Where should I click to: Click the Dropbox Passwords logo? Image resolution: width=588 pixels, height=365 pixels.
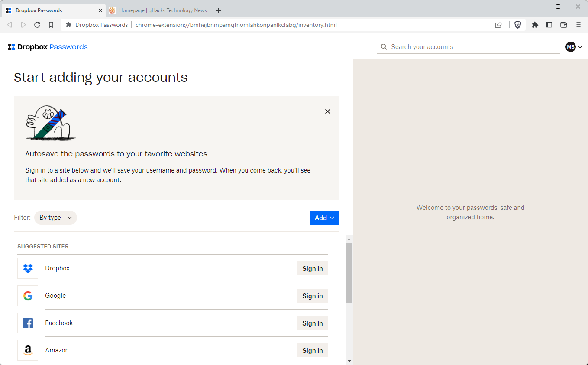[48, 47]
